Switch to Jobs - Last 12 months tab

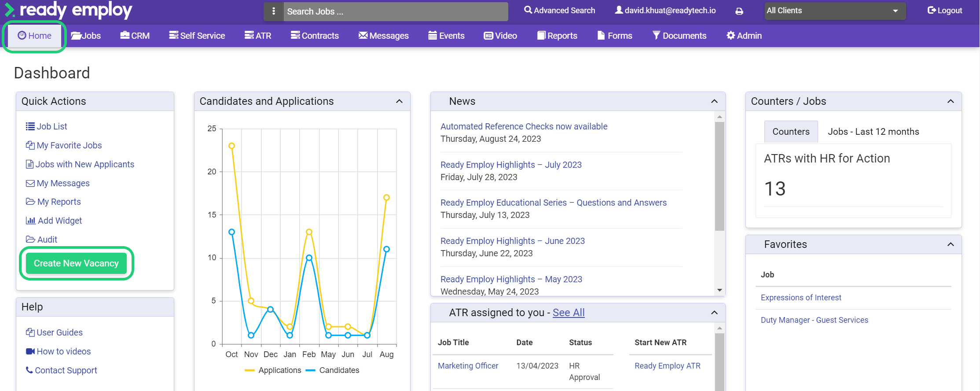point(873,132)
